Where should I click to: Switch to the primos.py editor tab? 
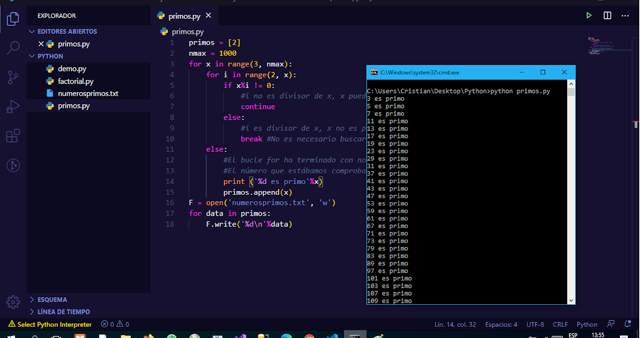(x=184, y=16)
